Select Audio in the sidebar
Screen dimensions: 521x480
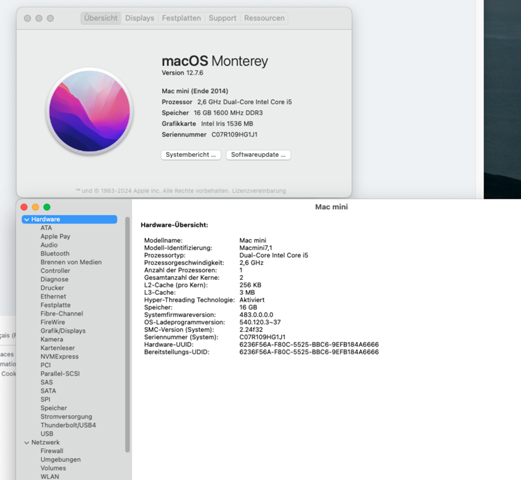pos(49,245)
